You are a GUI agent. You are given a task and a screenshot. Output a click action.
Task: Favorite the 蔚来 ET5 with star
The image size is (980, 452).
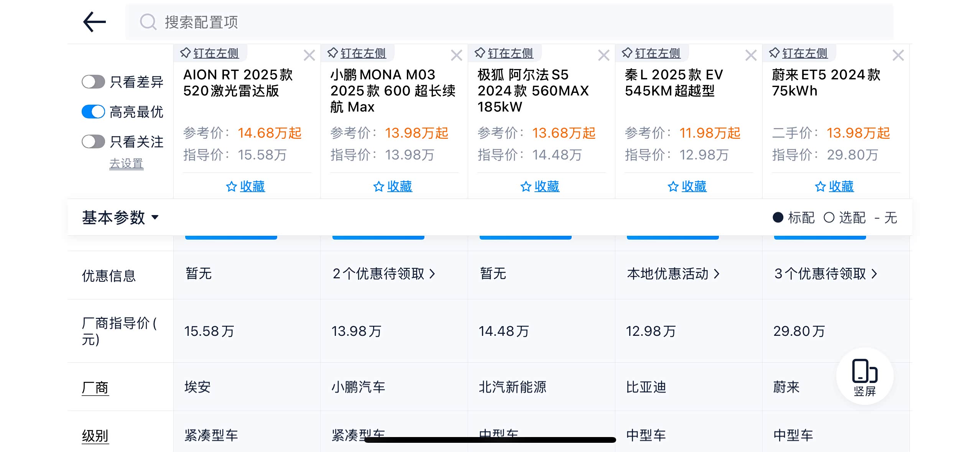point(834,186)
